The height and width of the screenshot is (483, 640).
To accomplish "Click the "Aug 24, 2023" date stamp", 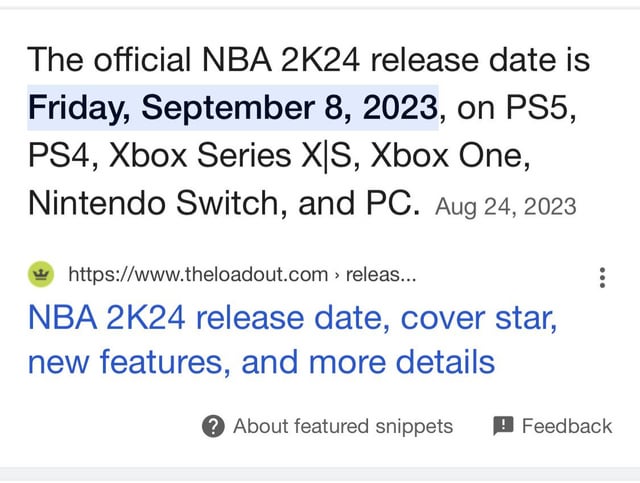I will pyautogui.click(x=506, y=207).
